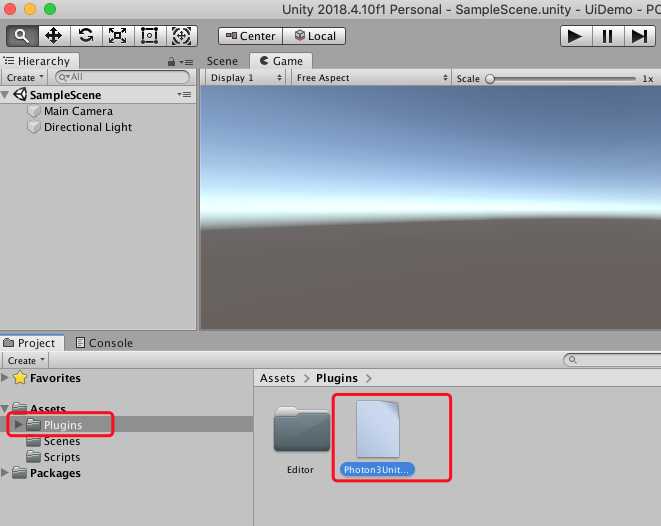Select the Rect transform tool
Screen dimensions: 661x526
point(150,36)
